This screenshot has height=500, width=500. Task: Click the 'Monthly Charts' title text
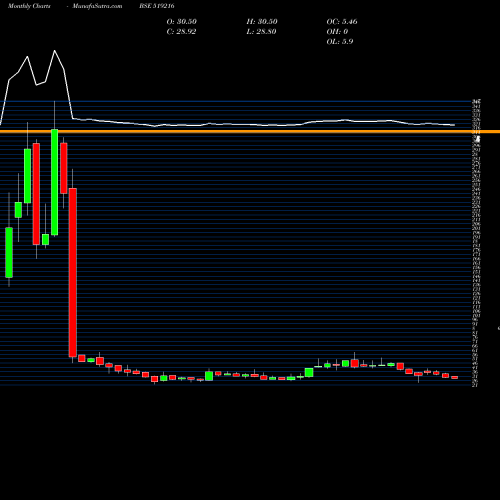coord(29,6)
